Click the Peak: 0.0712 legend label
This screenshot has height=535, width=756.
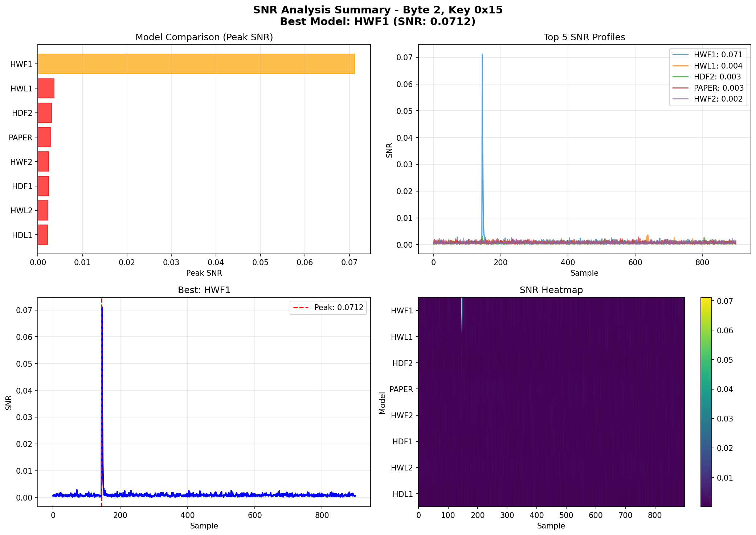(x=338, y=308)
